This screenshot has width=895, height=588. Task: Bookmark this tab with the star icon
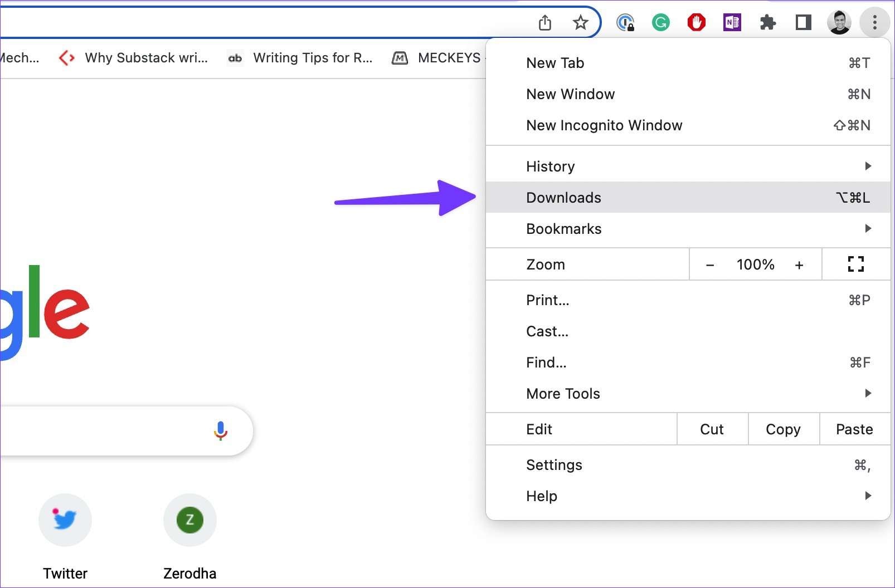[581, 23]
